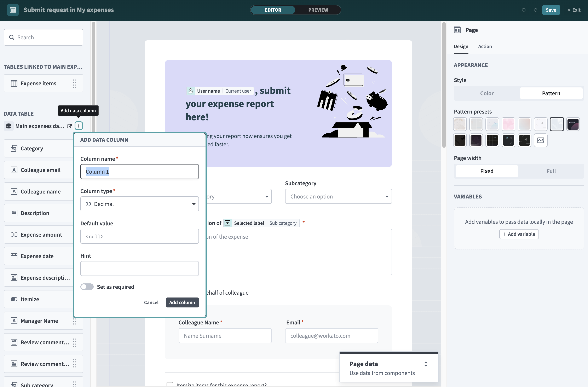Click the Add column button
Screen dimensions: 588x387
(182, 302)
